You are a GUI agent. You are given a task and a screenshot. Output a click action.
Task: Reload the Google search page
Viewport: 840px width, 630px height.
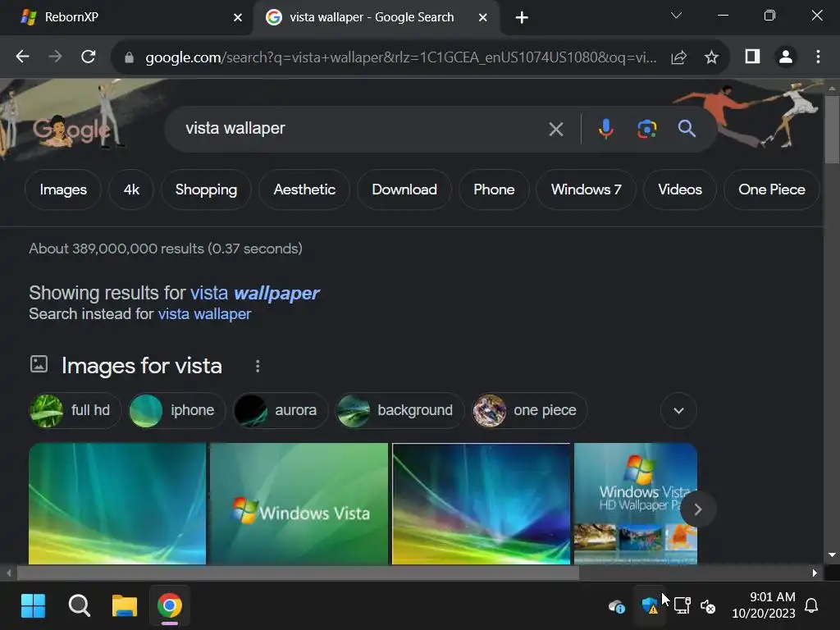[x=89, y=57]
